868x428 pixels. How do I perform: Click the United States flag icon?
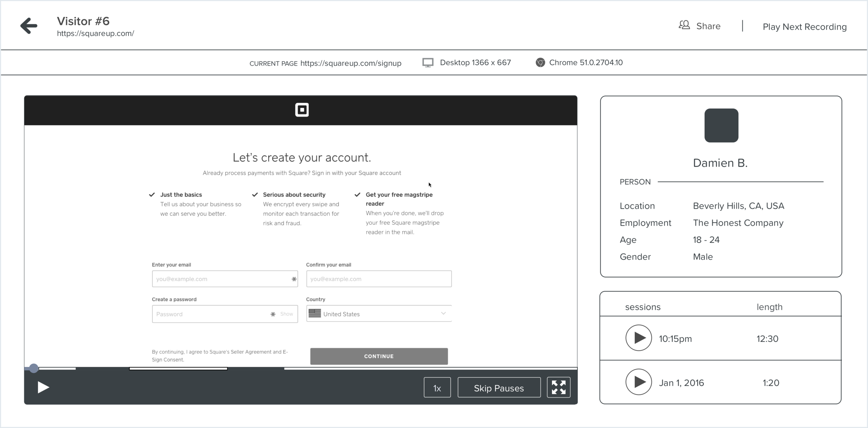315,313
